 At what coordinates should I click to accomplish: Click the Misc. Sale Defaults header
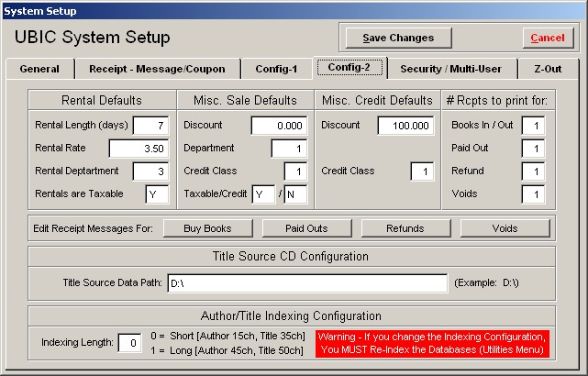(x=245, y=100)
